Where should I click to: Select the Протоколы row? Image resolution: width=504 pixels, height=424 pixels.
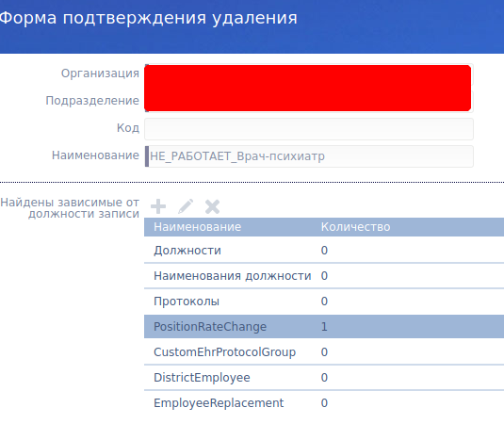click(x=324, y=301)
